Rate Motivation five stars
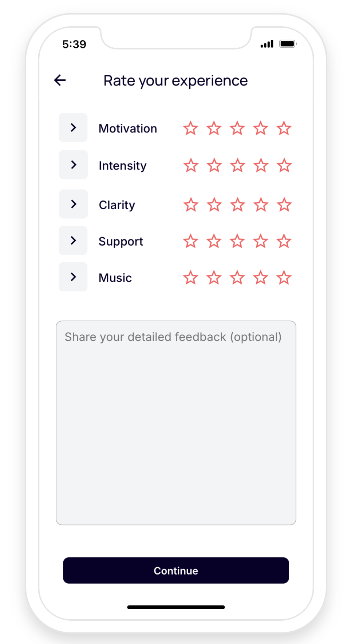Image resolution: width=359 pixels, height=644 pixels. coord(284,128)
